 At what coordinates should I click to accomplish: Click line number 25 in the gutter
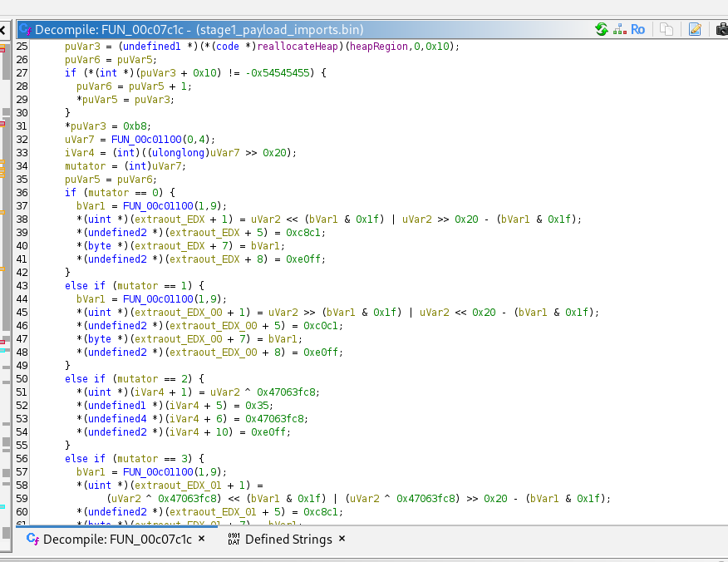[22, 47]
